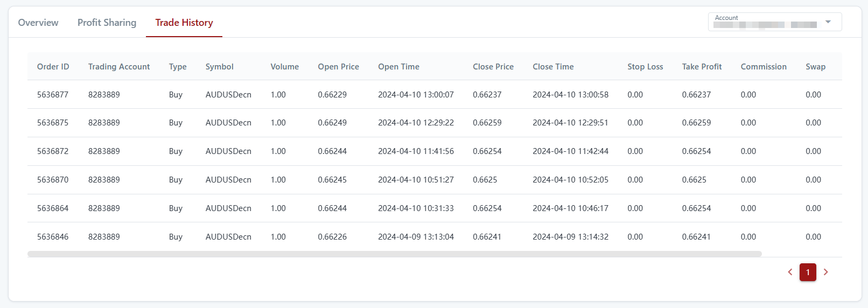This screenshot has height=308, width=868.
Task: Open the Account selection field
Action: click(x=765, y=22)
